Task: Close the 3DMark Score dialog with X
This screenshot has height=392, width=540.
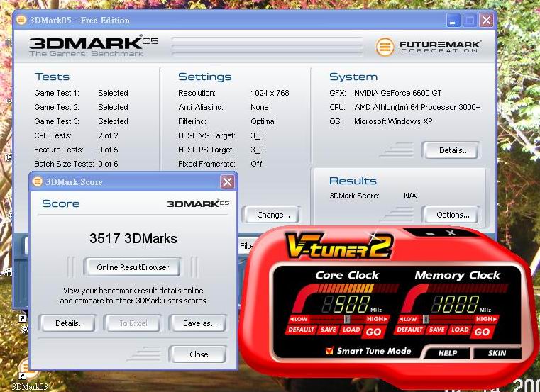Action: coord(227,181)
